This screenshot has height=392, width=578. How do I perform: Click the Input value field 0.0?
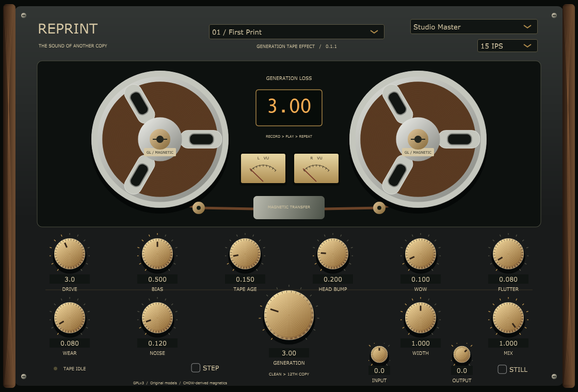pyautogui.click(x=379, y=371)
